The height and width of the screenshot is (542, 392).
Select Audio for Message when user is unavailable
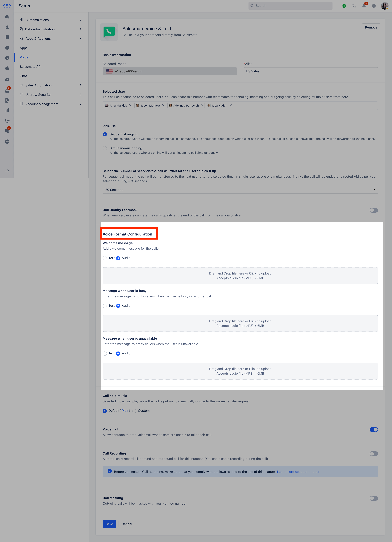pos(118,353)
